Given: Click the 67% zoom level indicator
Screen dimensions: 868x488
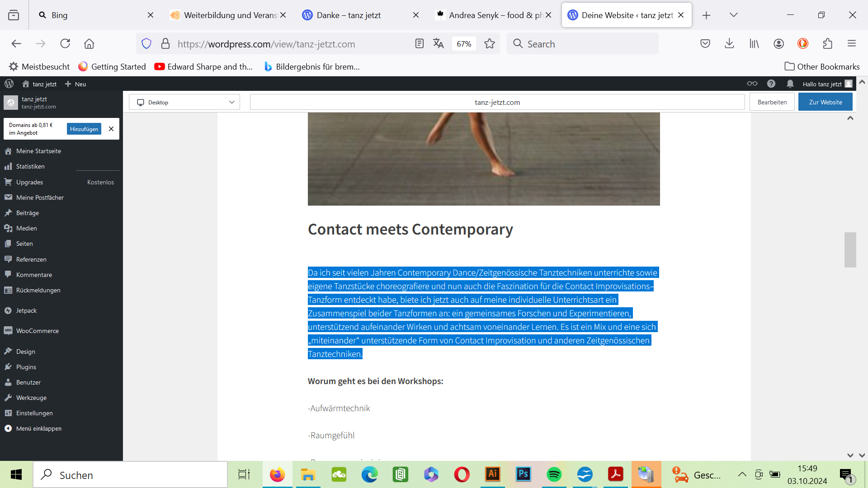Looking at the screenshot, I should [464, 44].
